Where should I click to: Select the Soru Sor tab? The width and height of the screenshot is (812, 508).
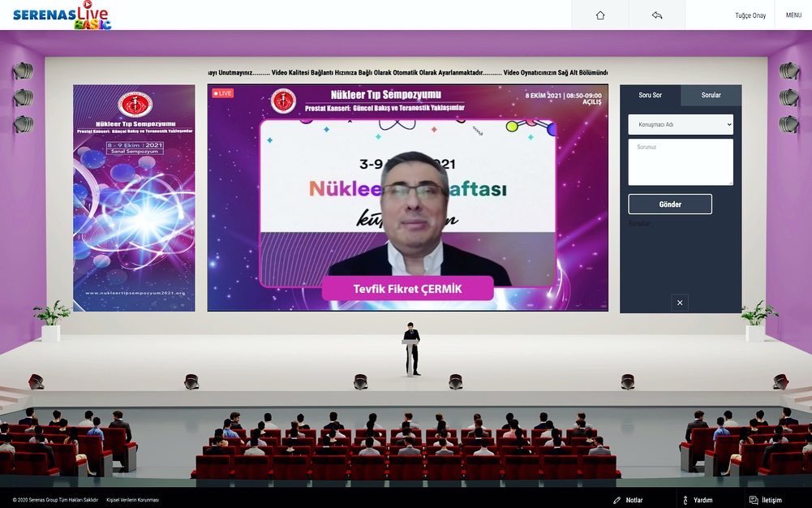click(650, 94)
